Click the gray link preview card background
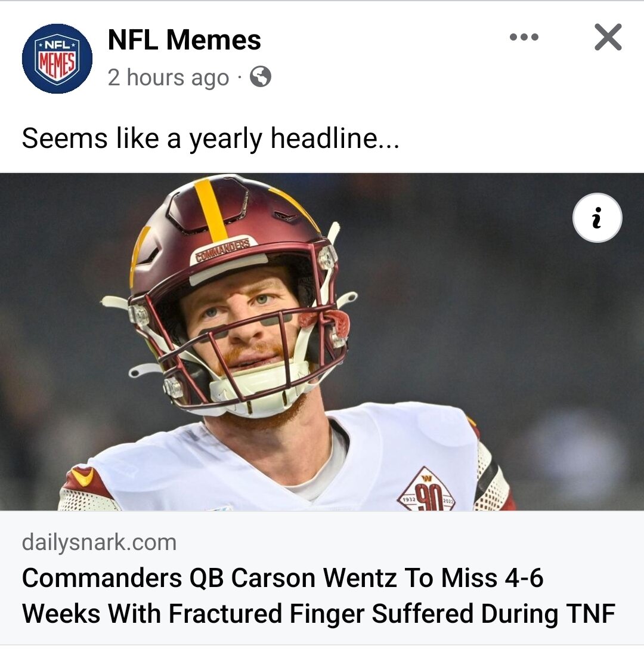 (x=322, y=577)
